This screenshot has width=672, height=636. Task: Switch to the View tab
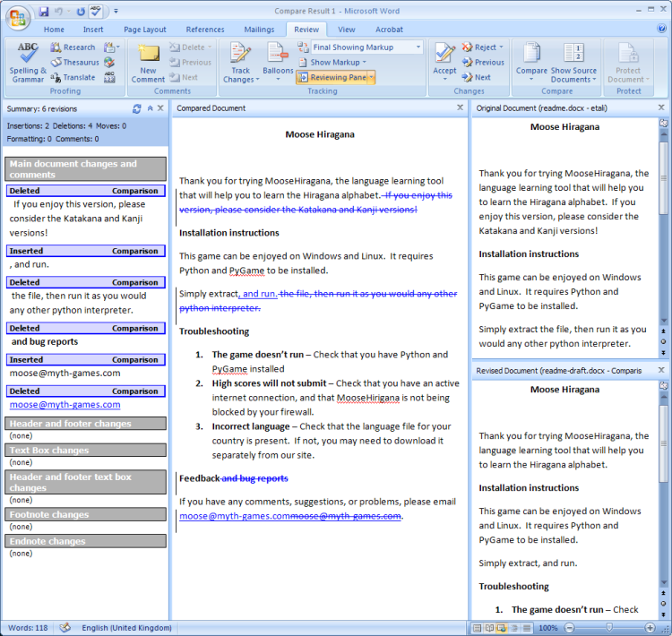[346, 30]
